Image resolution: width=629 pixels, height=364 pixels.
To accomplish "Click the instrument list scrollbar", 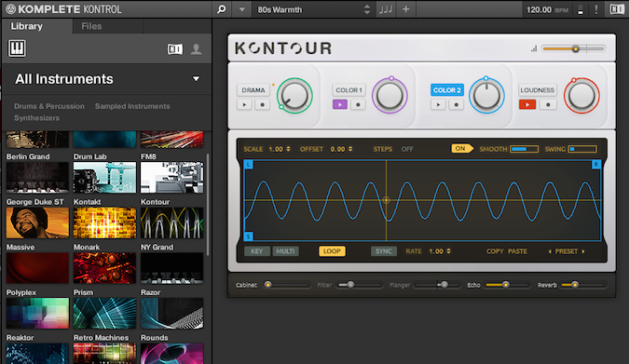I will [x=208, y=205].
